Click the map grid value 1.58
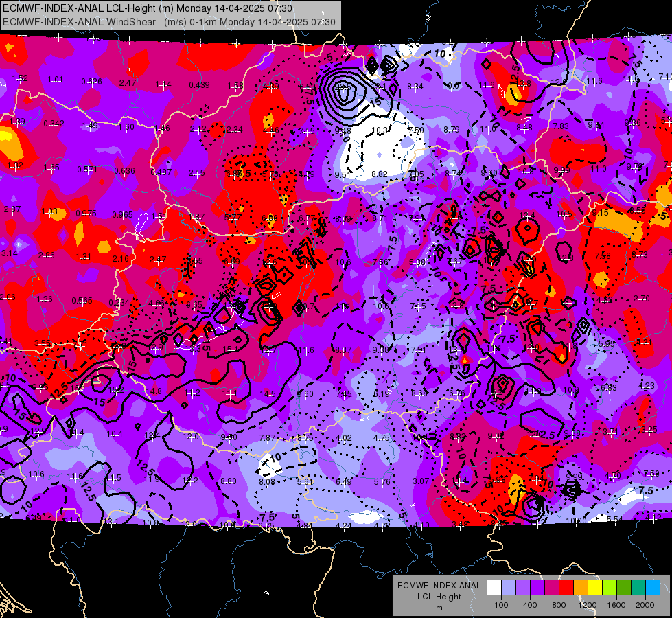 pyautogui.click(x=235, y=86)
